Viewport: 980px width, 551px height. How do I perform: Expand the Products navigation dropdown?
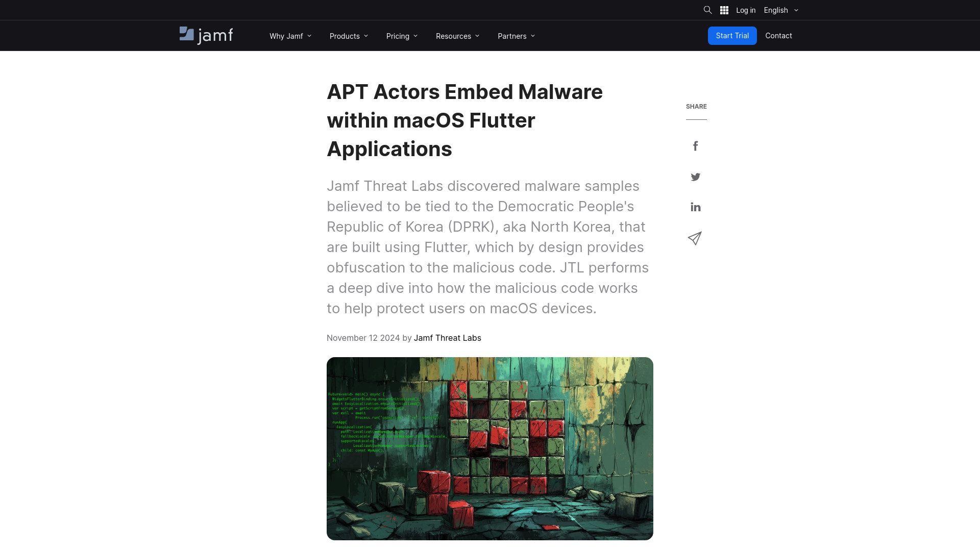349,36
